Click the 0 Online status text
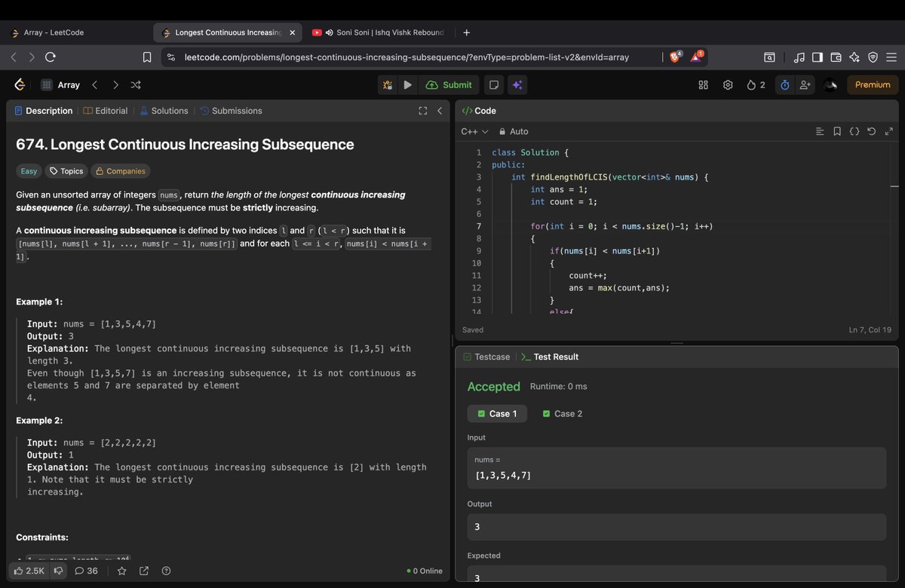Viewport: 905px width, 588px height. (x=425, y=571)
